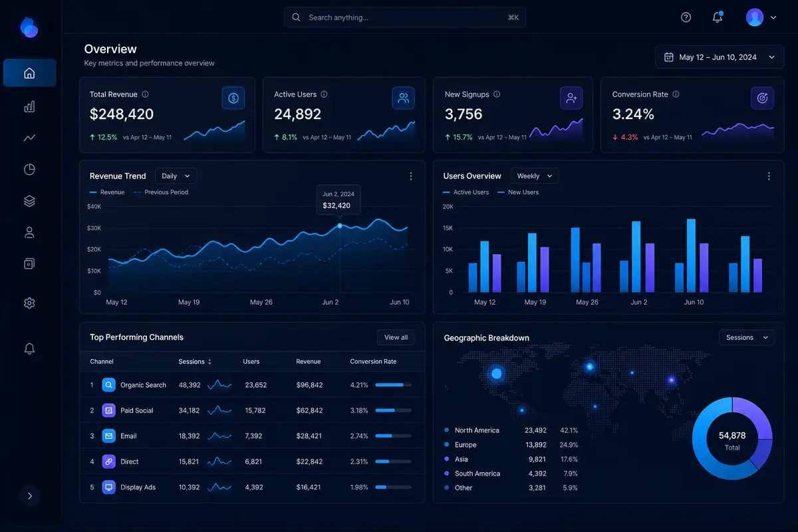The height and width of the screenshot is (532, 798).
Task: Click the Conversion Rate target icon
Action: [x=762, y=98]
